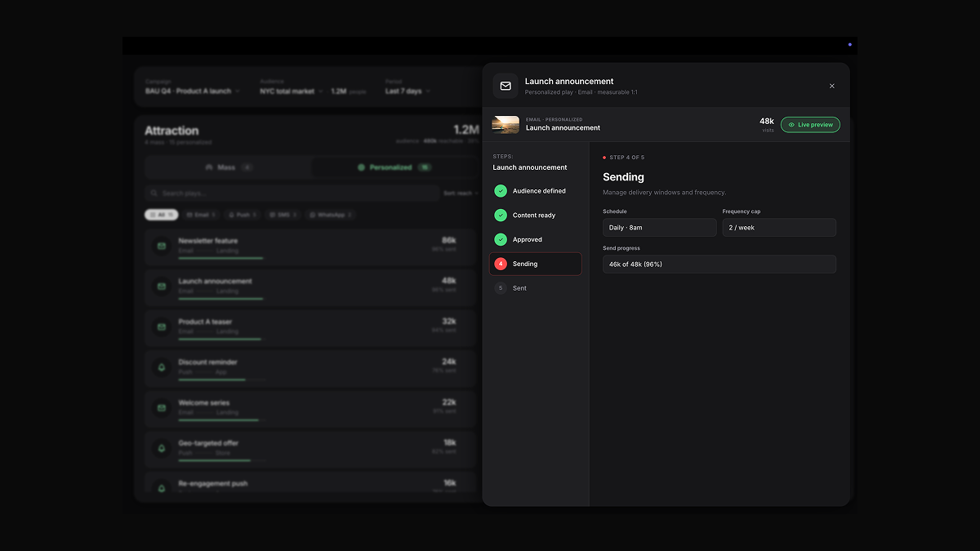The width and height of the screenshot is (980, 551).
Task: Open the Sort: reach dropdown
Action: (x=461, y=193)
